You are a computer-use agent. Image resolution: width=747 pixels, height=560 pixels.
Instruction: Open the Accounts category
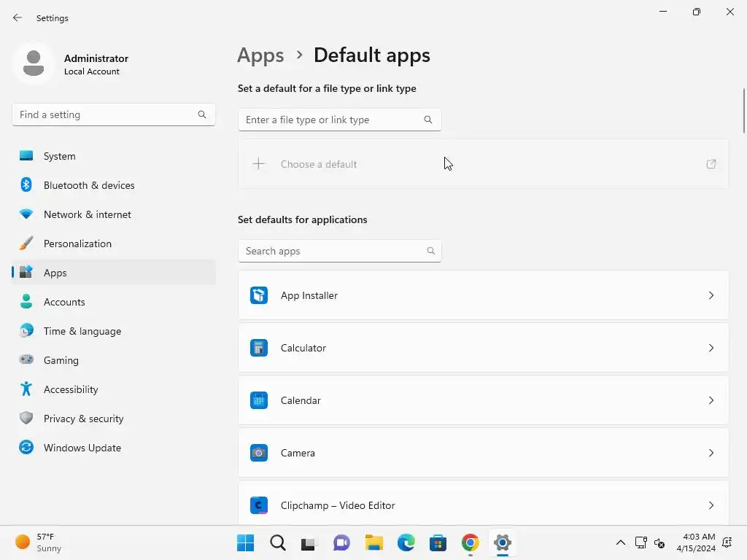[x=113, y=302]
